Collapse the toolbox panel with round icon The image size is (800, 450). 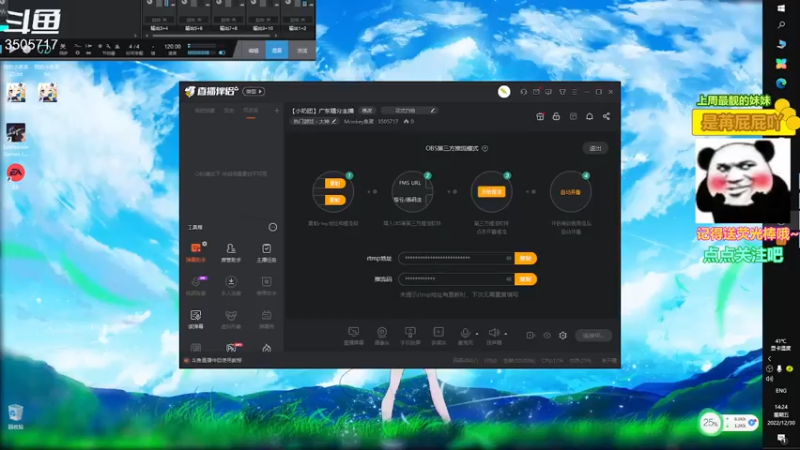click(272, 227)
